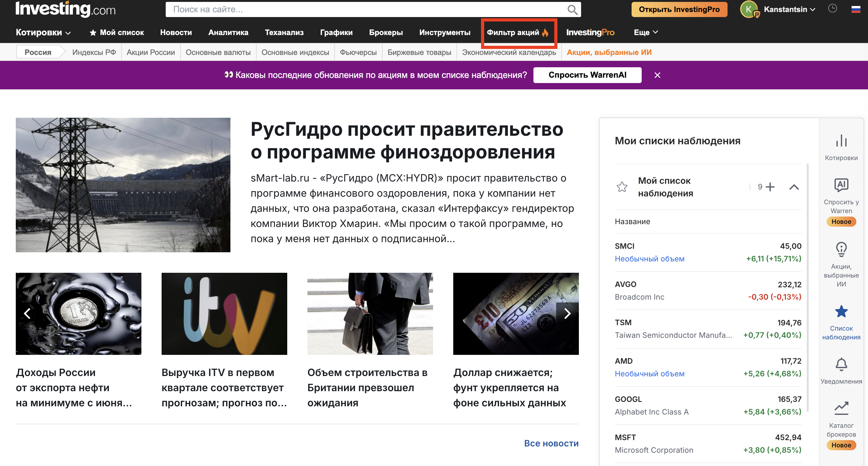Open the Инструменты menu item
Image resolution: width=868 pixels, height=466 pixels.
pos(444,32)
